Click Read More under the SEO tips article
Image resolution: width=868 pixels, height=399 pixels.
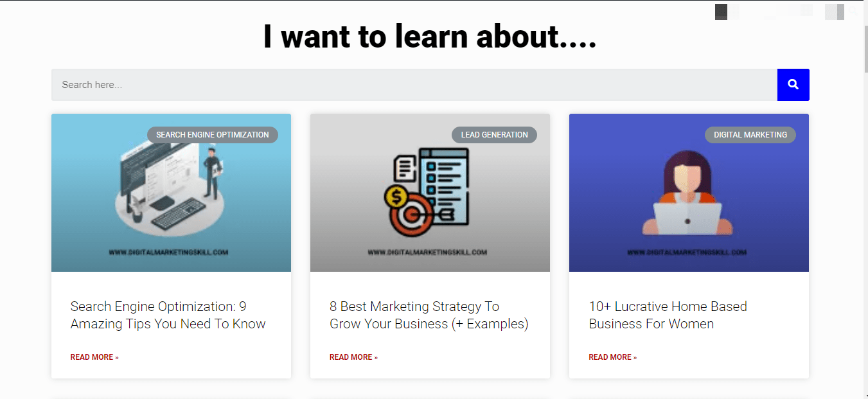tap(94, 357)
